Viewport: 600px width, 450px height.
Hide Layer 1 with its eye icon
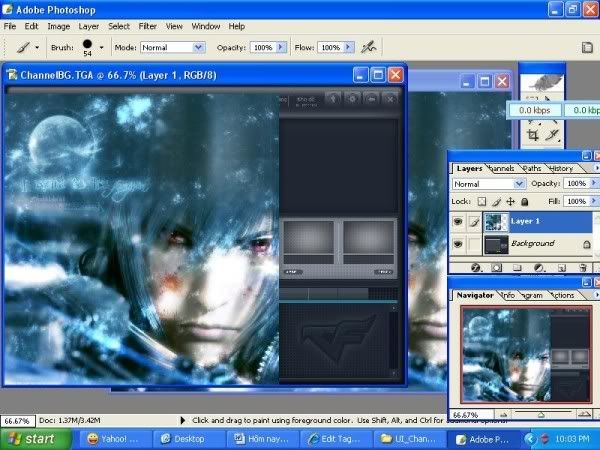tap(458, 222)
